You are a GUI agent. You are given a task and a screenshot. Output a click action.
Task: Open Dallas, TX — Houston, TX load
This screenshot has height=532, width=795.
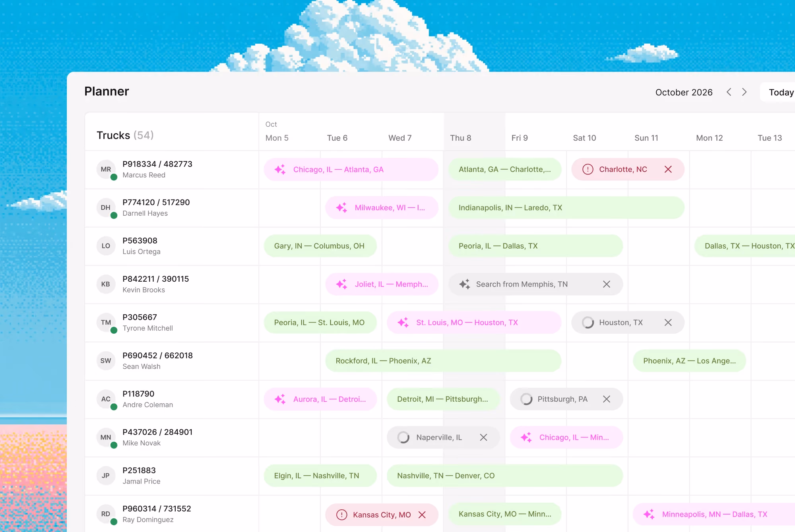[745, 246]
